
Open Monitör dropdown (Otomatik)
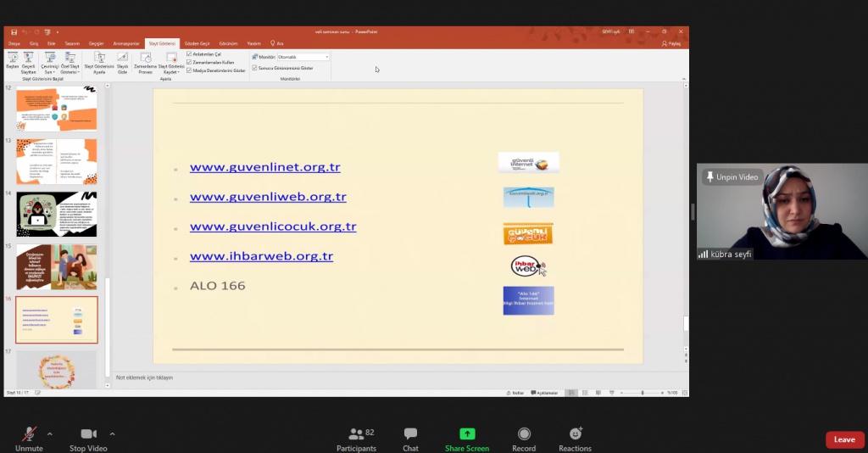point(303,57)
